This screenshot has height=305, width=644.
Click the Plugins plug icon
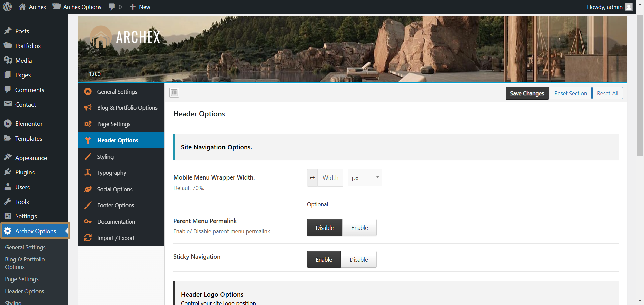pos(8,172)
